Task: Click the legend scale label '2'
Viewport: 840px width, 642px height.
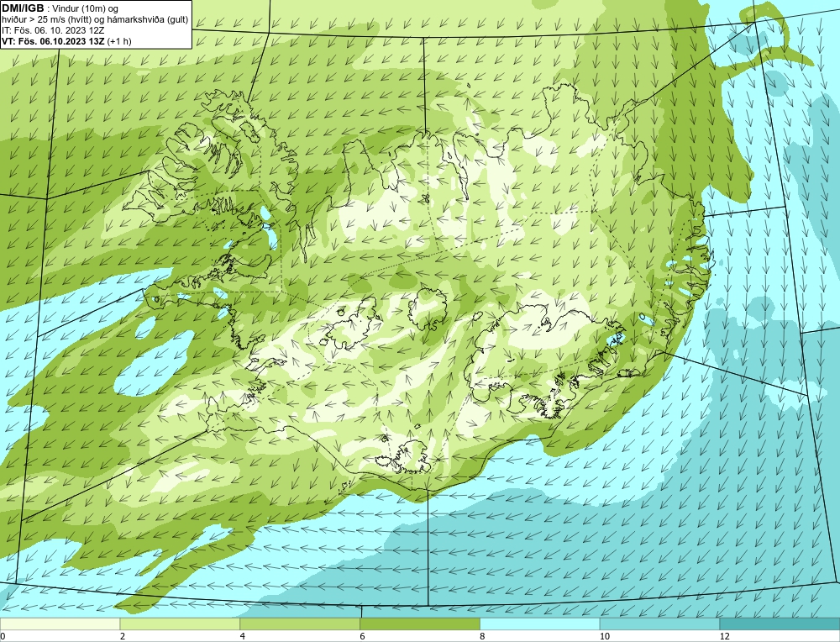Action: pyautogui.click(x=123, y=636)
